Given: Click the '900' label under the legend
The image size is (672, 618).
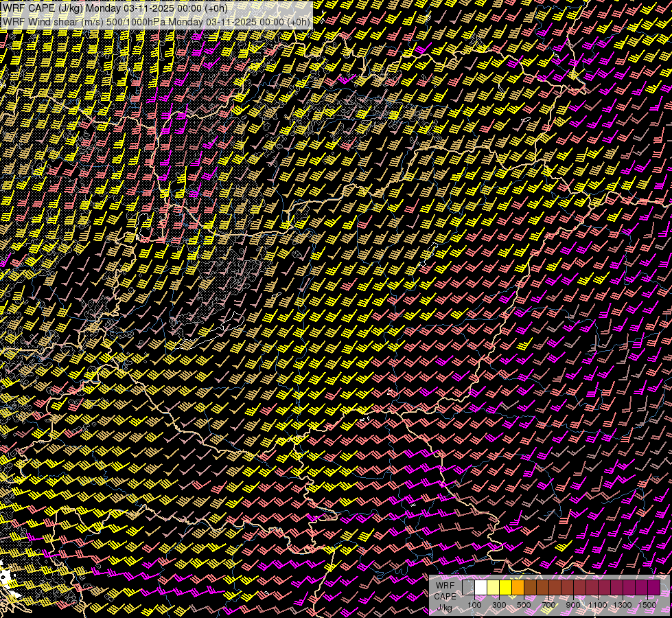Looking at the screenshot, I should (x=573, y=605).
